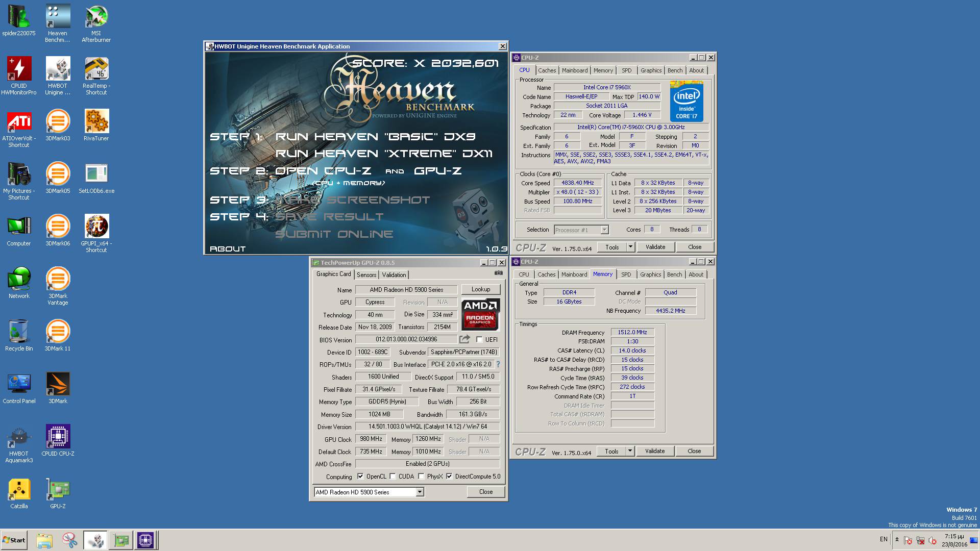Click About in Heaven Benchmark window
980x551 pixels.
pyautogui.click(x=228, y=249)
